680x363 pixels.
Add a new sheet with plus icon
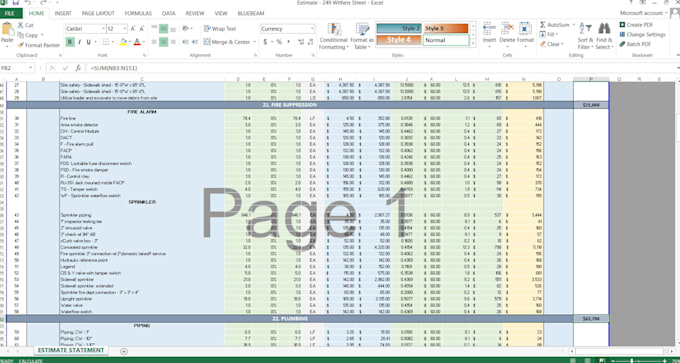(x=124, y=351)
